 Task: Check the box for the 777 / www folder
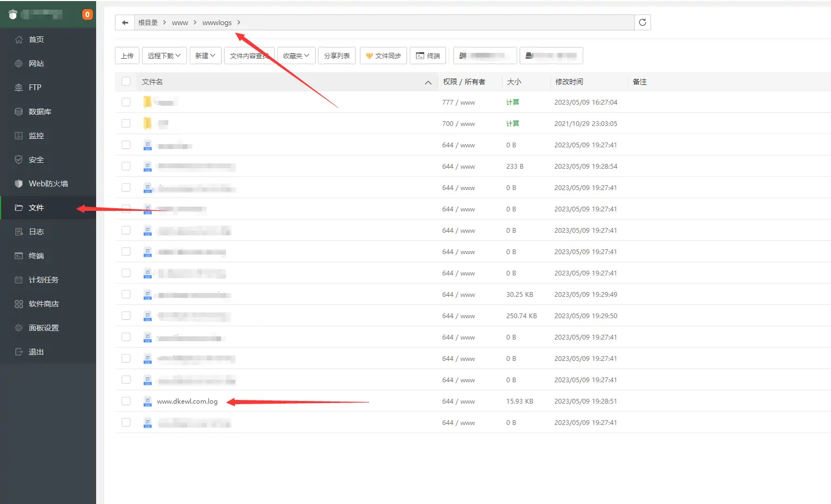[x=126, y=102]
